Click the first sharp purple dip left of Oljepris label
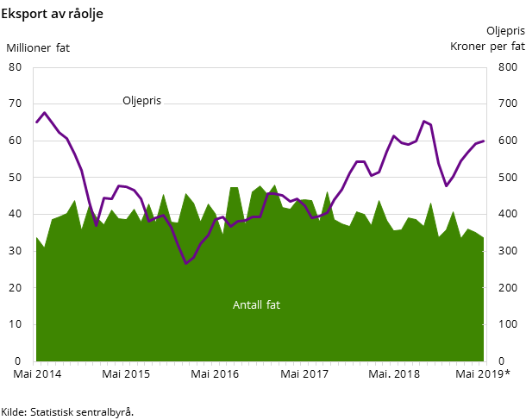Screen dimensions: 526x420 point(97,226)
